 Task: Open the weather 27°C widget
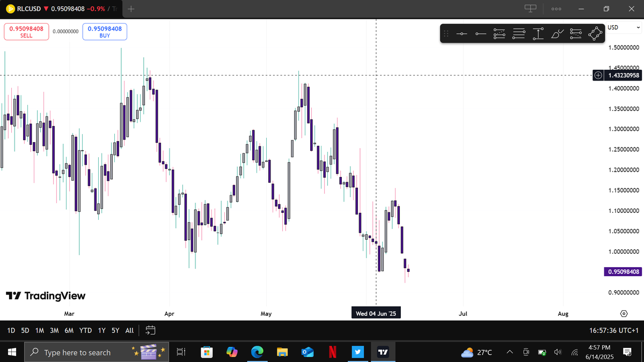tap(477, 352)
